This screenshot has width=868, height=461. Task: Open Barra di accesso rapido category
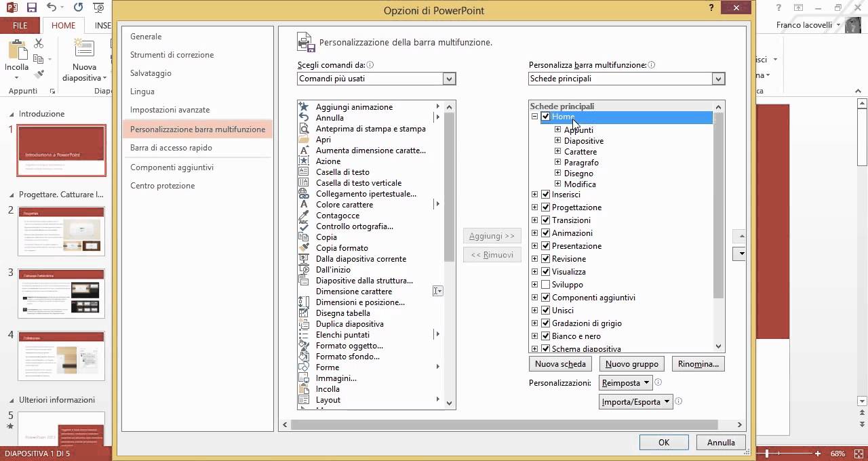[x=197, y=148]
